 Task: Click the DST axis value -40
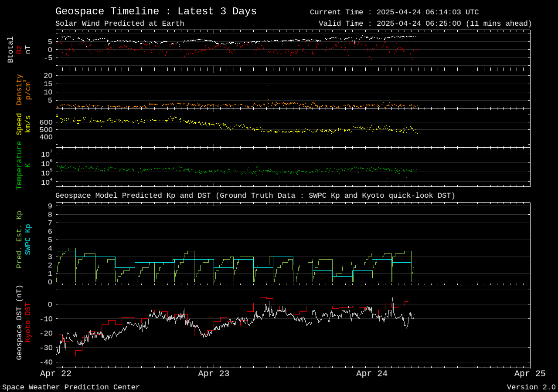pyautogui.click(x=45, y=362)
